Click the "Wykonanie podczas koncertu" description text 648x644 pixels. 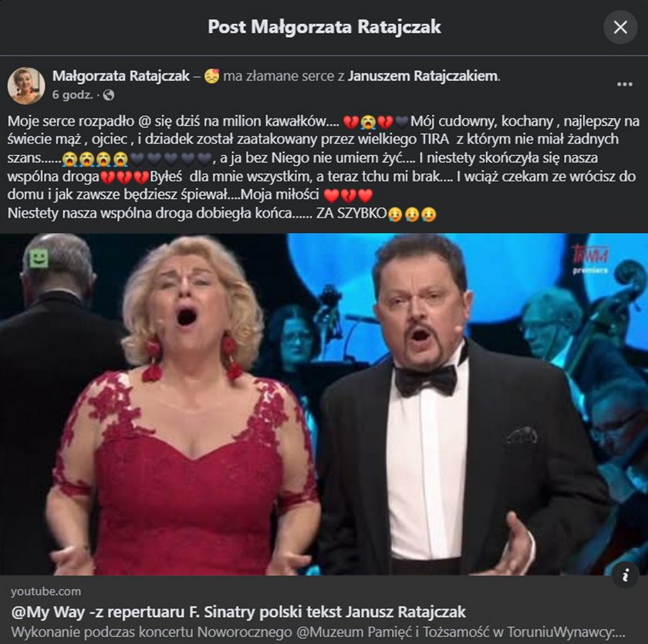[x=318, y=632]
